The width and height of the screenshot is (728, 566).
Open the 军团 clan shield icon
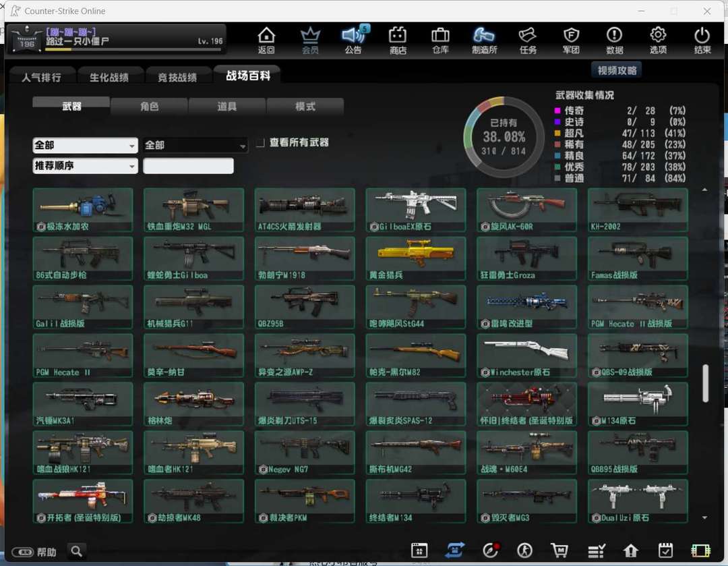571,40
